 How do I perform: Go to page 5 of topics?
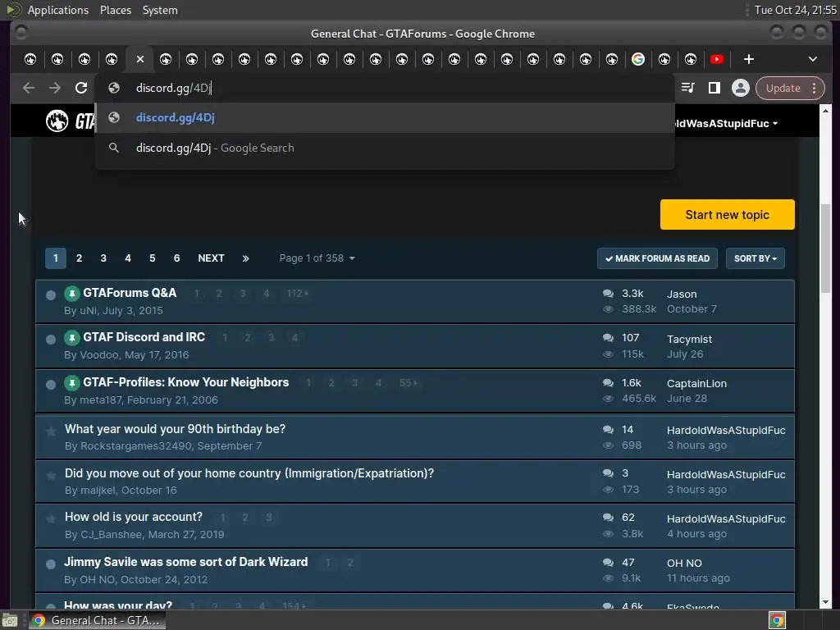click(x=152, y=258)
